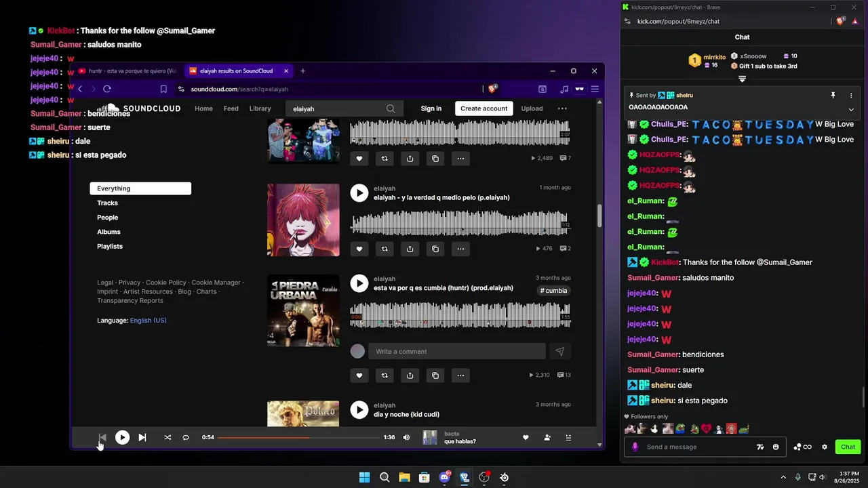The width and height of the screenshot is (868, 488).
Task: Share 'esta va por q es cumbia' track
Action: coord(410,375)
